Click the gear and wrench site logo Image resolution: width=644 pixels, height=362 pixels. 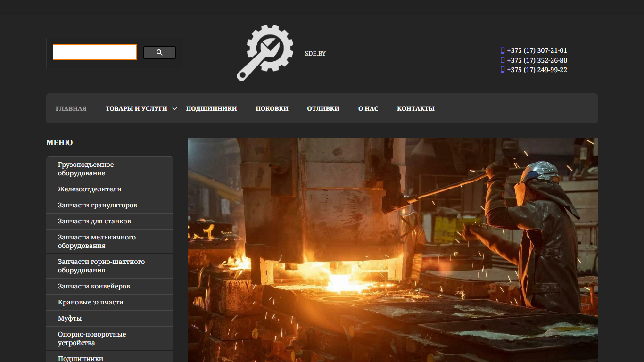point(265,53)
